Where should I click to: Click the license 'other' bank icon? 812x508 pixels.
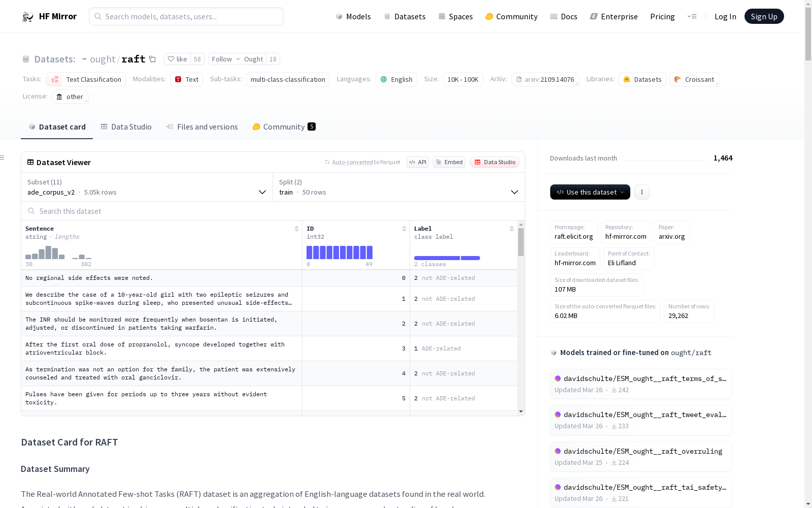pyautogui.click(x=59, y=97)
